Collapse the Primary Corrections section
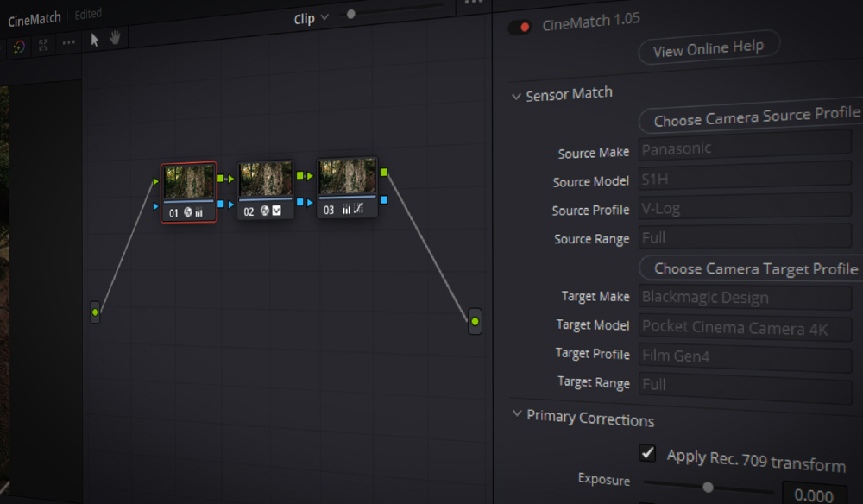This screenshot has width=863, height=504. coord(517,418)
